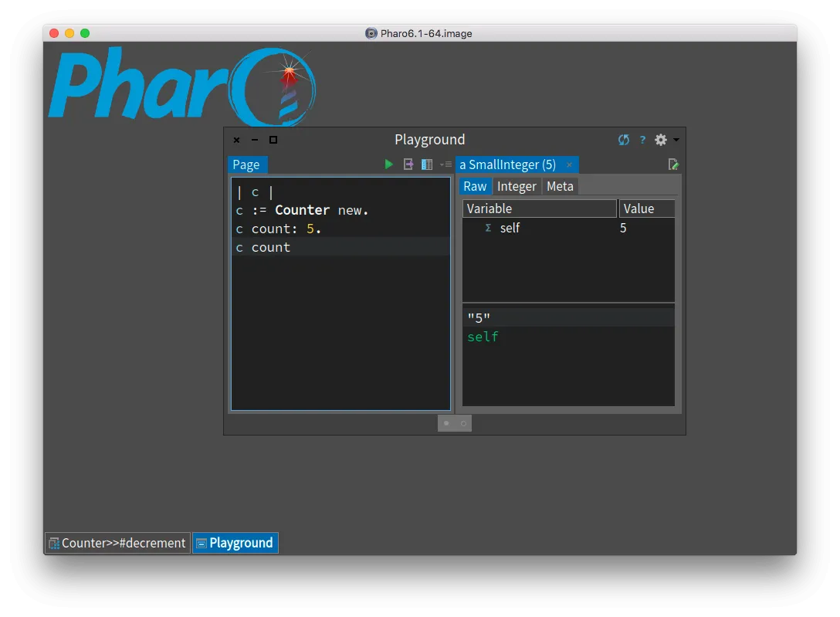Click the line 'c := Counter new.'
This screenshot has height=617, width=840.
tap(302, 211)
